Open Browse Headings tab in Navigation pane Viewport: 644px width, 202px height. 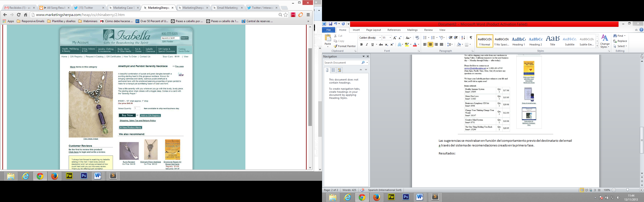tap(327, 70)
